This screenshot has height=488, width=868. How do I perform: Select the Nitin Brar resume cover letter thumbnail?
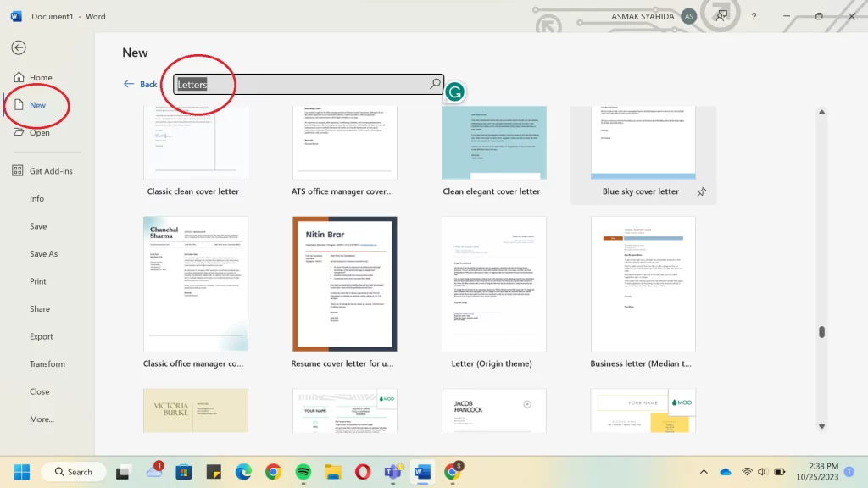pos(344,284)
